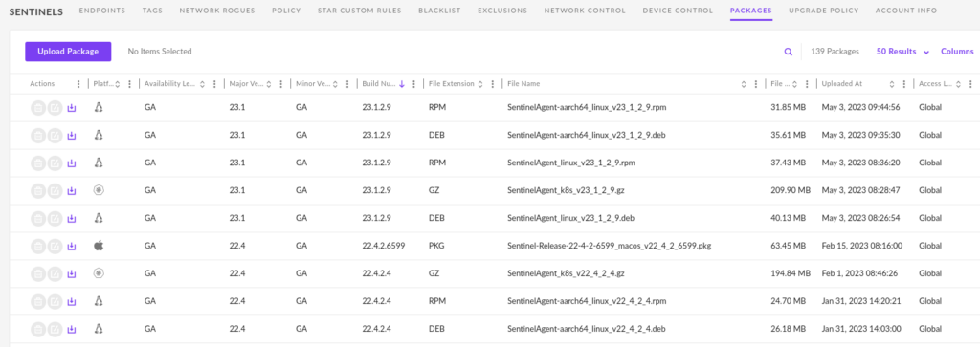Switch to the Endpoints tab
This screenshot has width=980, height=347.
[x=101, y=11]
